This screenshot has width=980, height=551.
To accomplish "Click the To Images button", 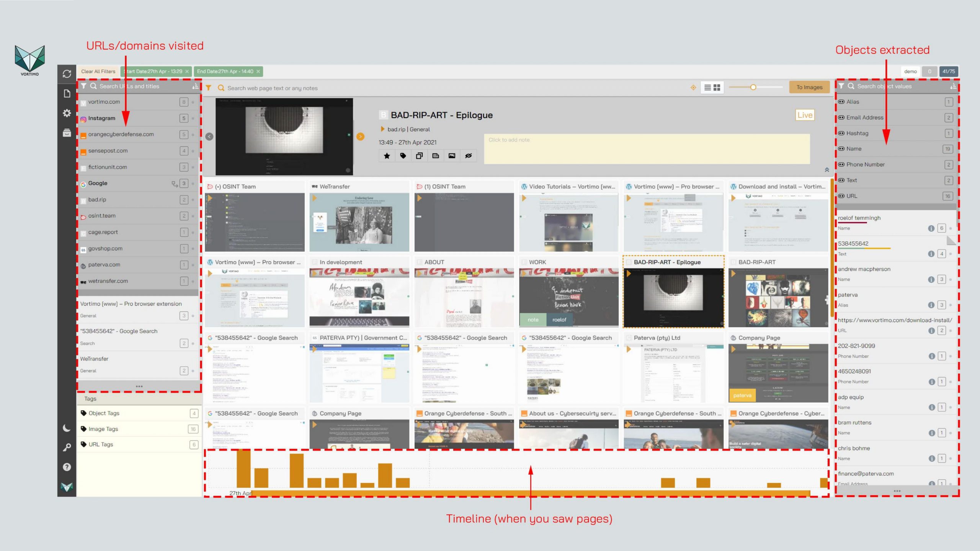I will pyautogui.click(x=809, y=87).
